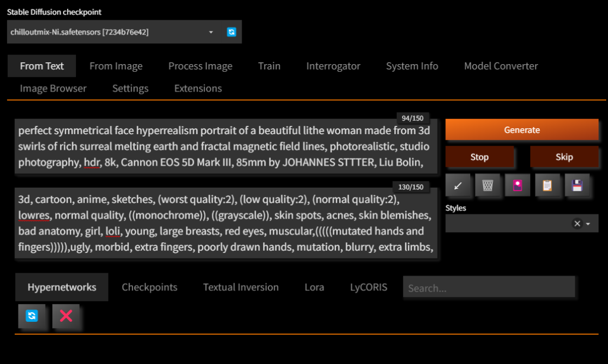Viewport: 608px width, 364px height.
Task: Select the Lora tab
Action: 315,287
